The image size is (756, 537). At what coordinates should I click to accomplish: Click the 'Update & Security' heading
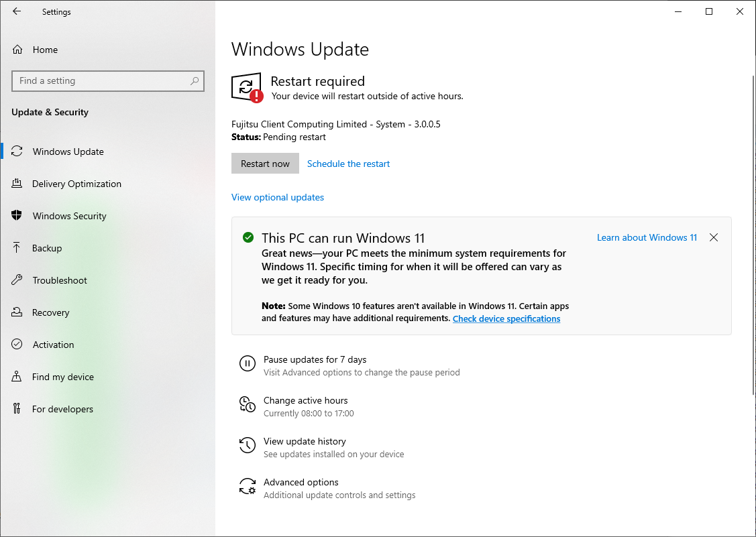(50, 112)
